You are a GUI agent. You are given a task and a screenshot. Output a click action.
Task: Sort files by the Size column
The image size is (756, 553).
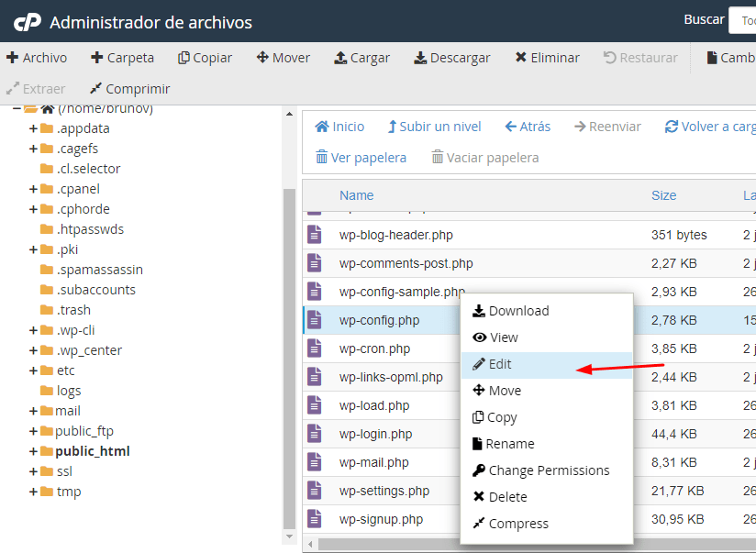(663, 195)
